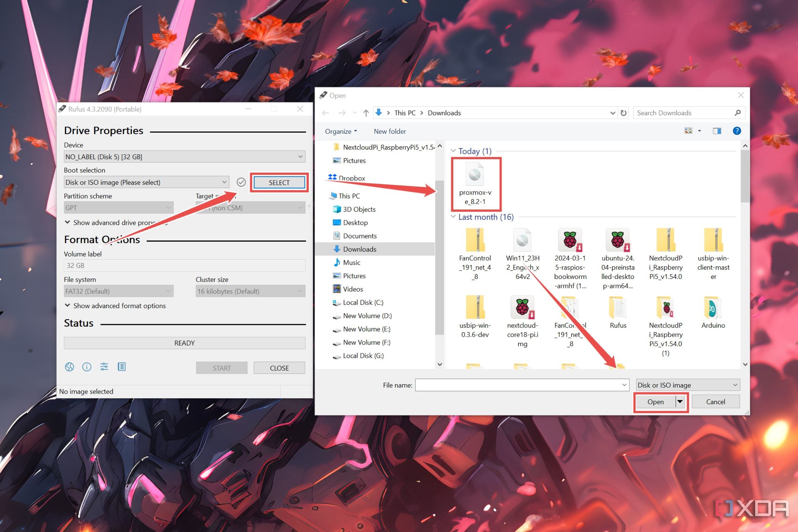This screenshot has width=798, height=532.
Task: Select FanControl_191_net_4_8 zip file
Action: pos(475,254)
